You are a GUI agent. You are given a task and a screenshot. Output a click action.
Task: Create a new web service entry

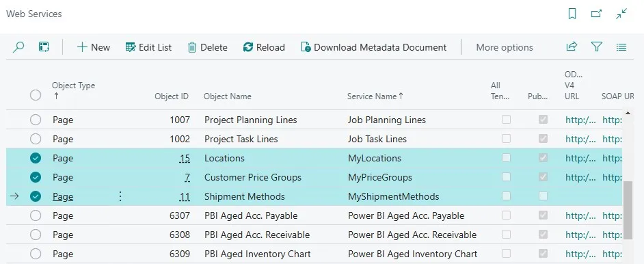pos(93,47)
